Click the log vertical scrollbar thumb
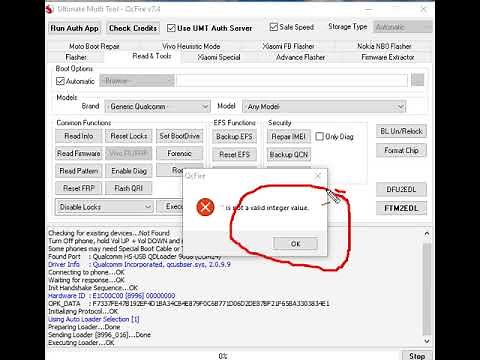480x360 pixels. point(427,289)
